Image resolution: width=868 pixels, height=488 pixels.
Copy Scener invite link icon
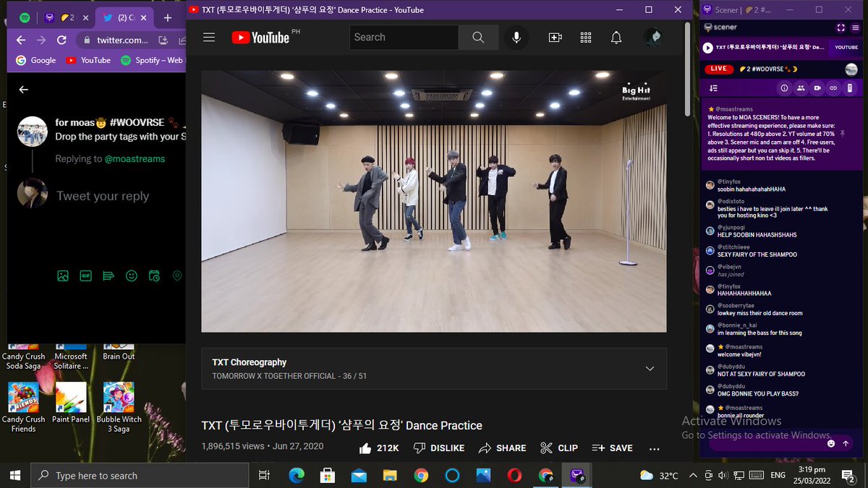(x=833, y=88)
